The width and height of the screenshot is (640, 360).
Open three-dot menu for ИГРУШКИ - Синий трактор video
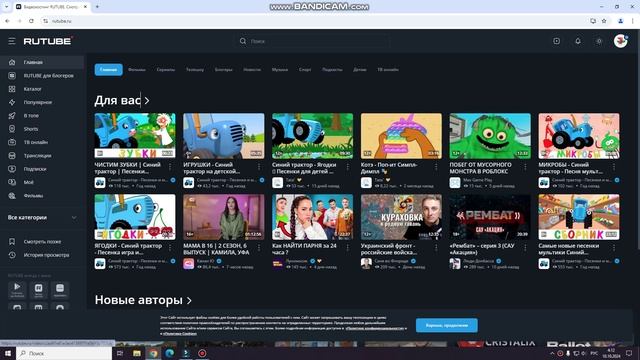click(259, 167)
